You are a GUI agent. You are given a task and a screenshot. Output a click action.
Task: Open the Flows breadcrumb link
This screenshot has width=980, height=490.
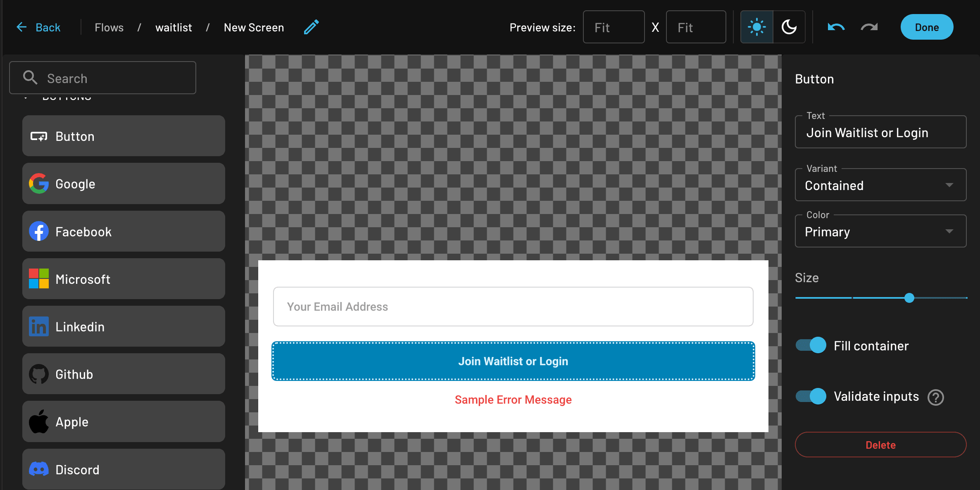pos(109,27)
